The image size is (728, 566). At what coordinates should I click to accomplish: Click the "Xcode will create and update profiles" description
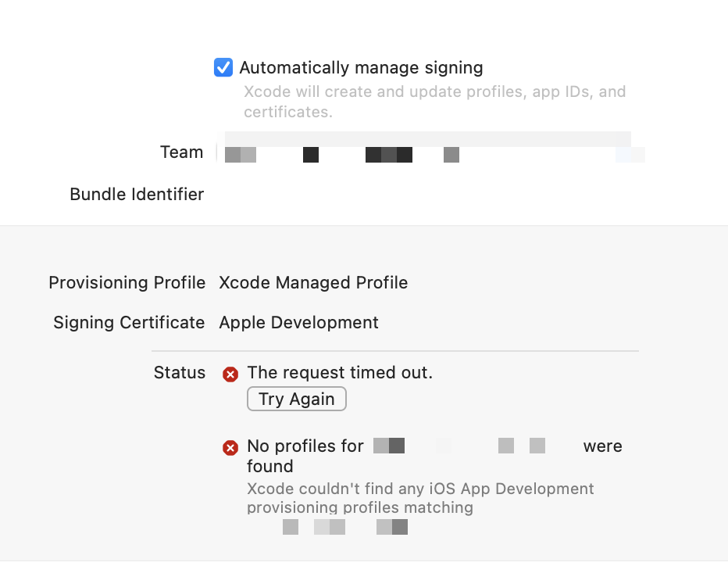coord(434,102)
